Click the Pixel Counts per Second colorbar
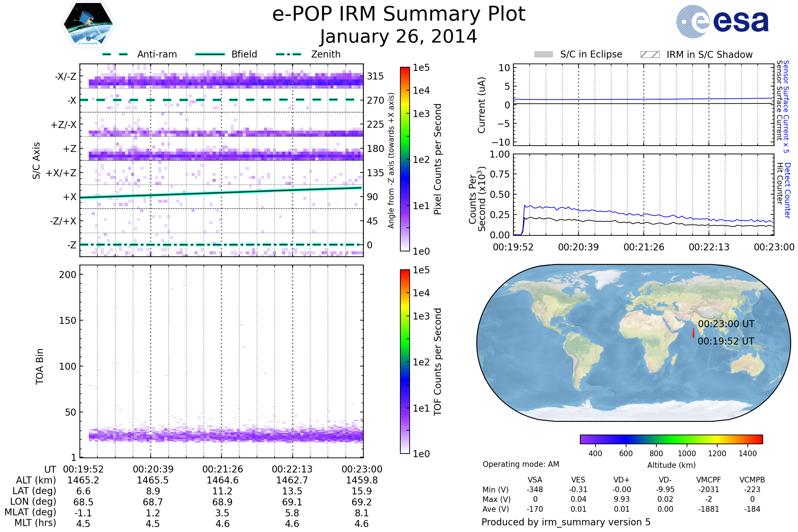This screenshot has height=532, width=798. (x=405, y=159)
